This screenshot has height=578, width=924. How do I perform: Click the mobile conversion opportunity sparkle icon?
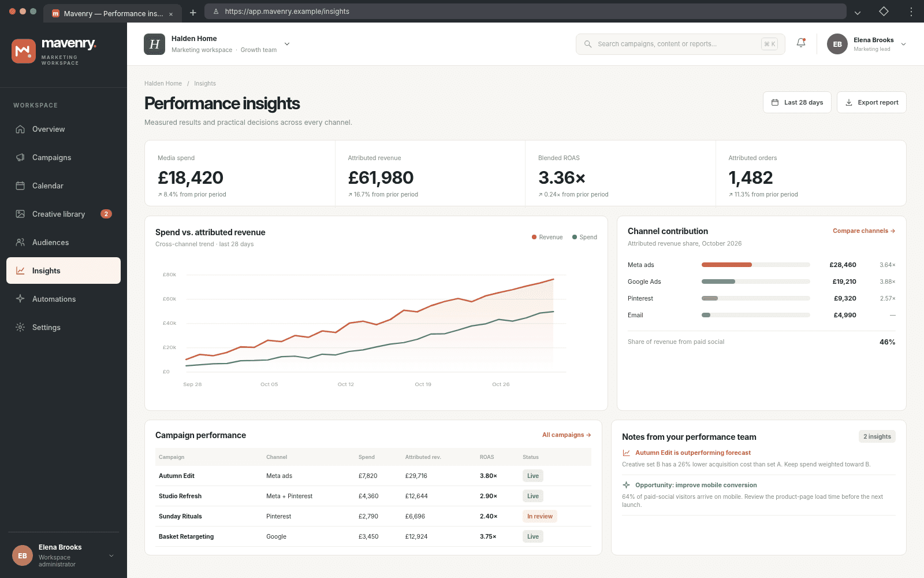pyautogui.click(x=626, y=485)
